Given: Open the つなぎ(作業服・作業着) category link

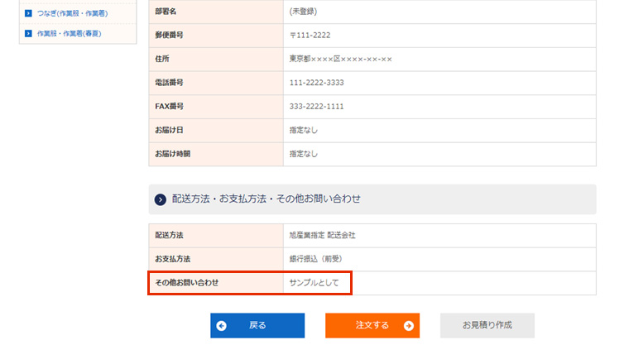Looking at the screenshot, I should [72, 13].
